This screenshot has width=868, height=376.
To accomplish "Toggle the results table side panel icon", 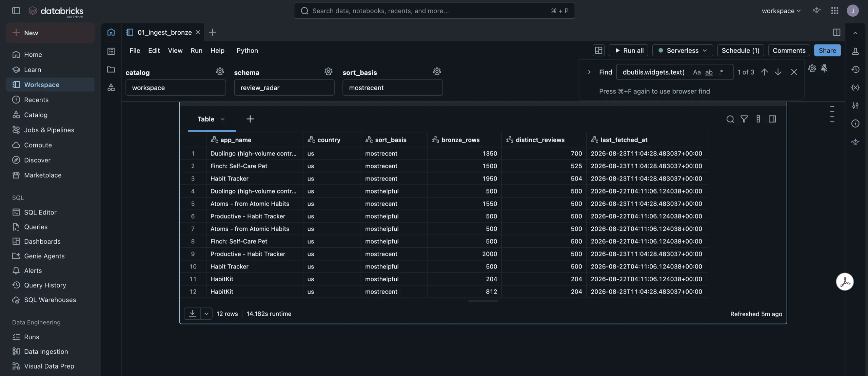I will click(x=772, y=119).
